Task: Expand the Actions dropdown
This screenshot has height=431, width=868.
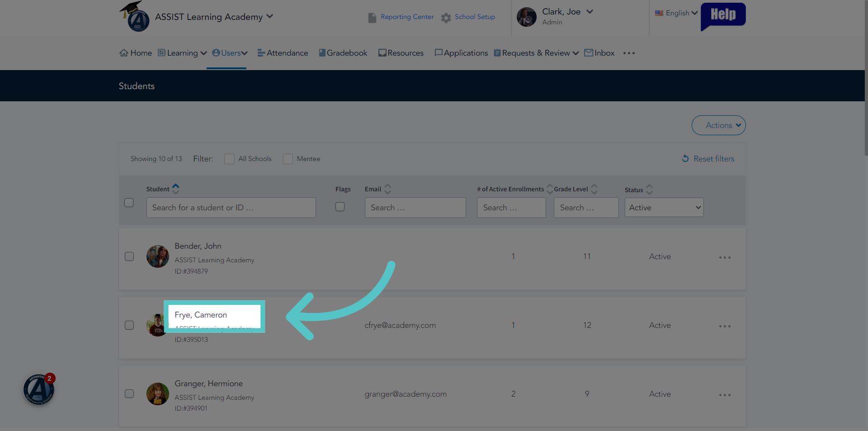Action: coord(718,125)
